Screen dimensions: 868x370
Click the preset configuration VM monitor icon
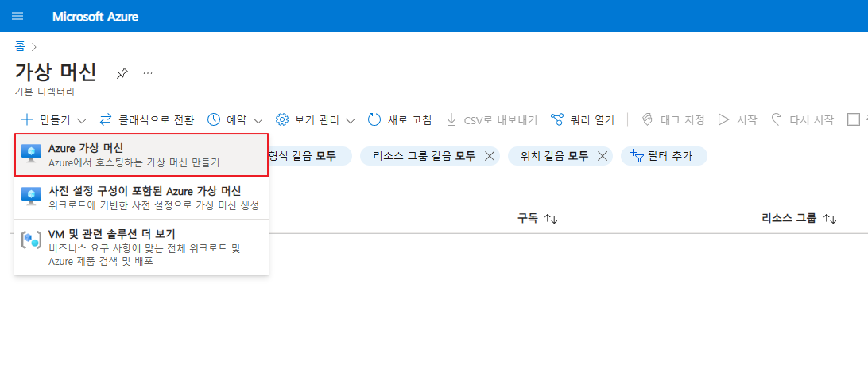[x=31, y=196]
